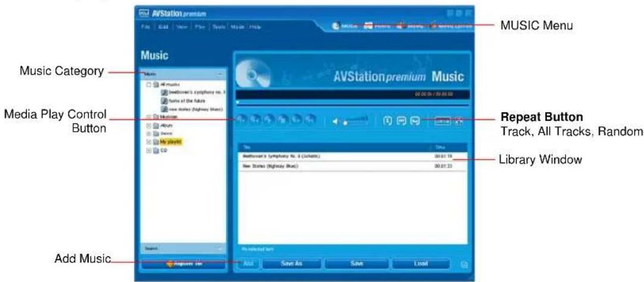Expand the Album folder node

(x=149, y=126)
